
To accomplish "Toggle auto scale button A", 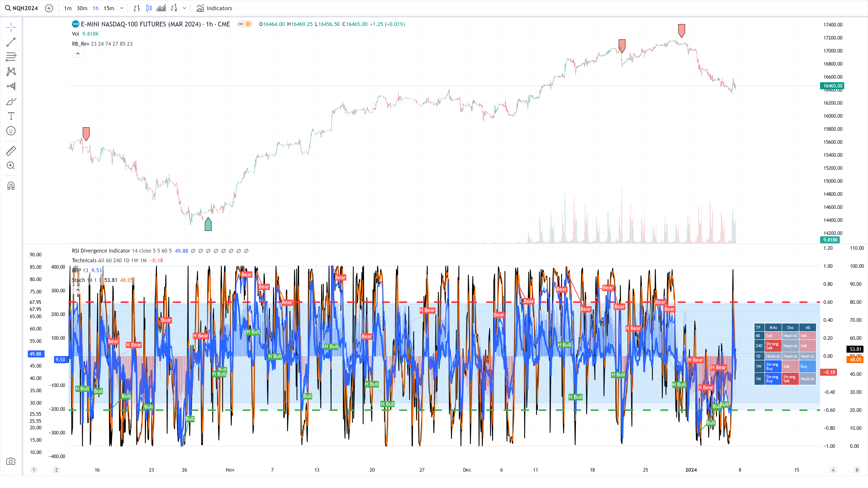I will (x=833, y=470).
